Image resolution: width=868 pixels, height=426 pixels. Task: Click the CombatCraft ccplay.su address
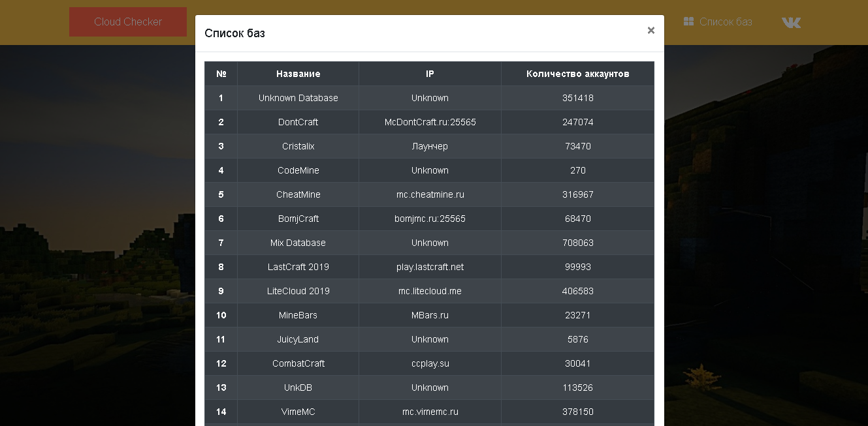[430, 363]
